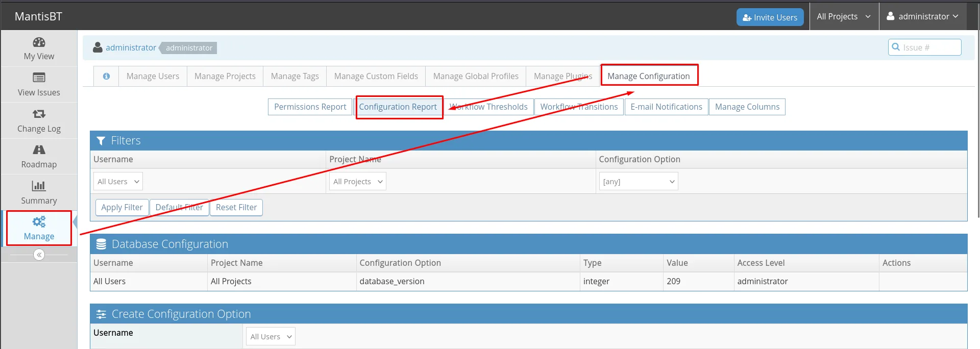Screen dimensions: 980x349
Task: Open the Manage Columns page
Action: click(747, 107)
